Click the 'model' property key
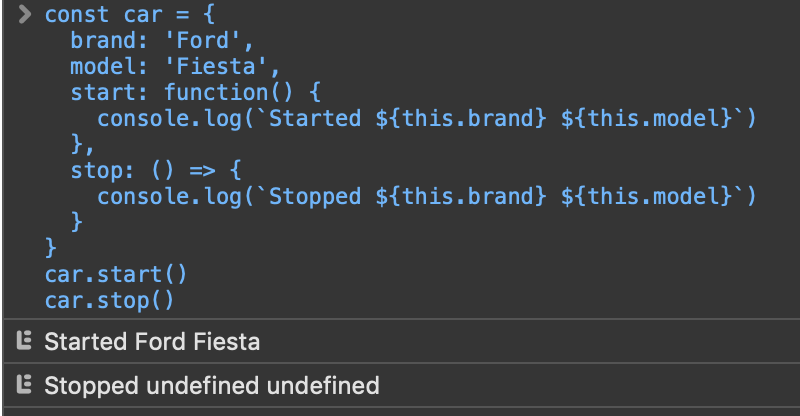 pos(99,68)
